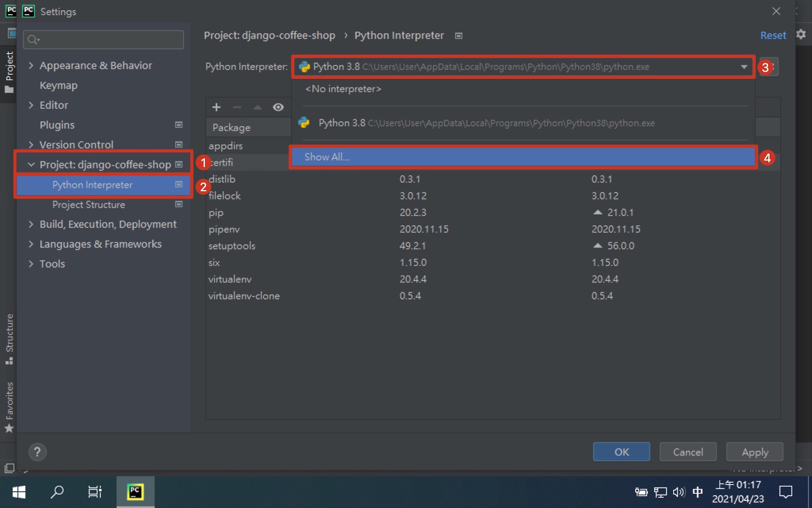Click the uninstall package minus icon
The width and height of the screenshot is (812, 508).
pos(237,107)
